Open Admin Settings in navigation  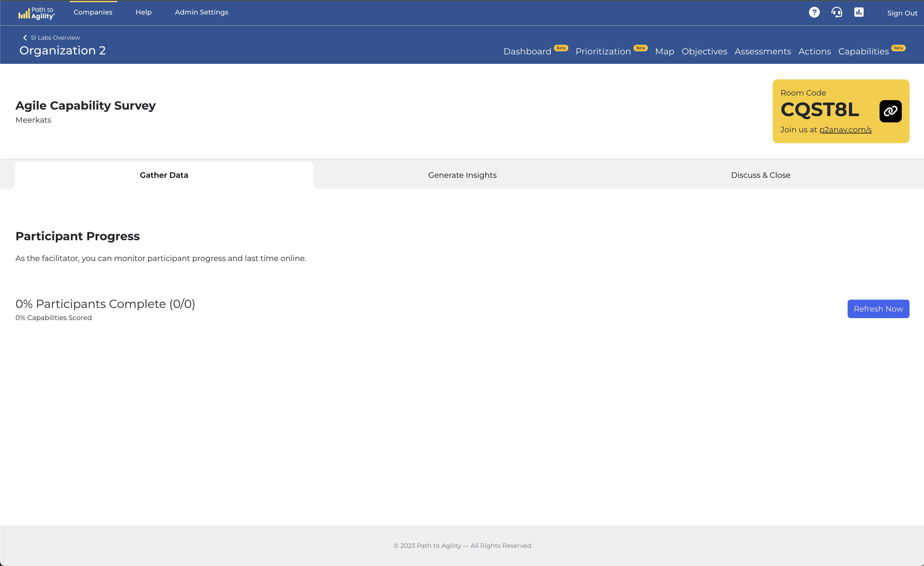(201, 12)
